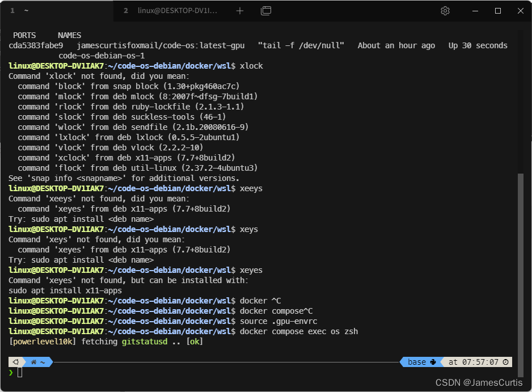Click the 'xeys' typed command
Image resolution: width=532 pixels, height=392 pixels.
pos(248,229)
